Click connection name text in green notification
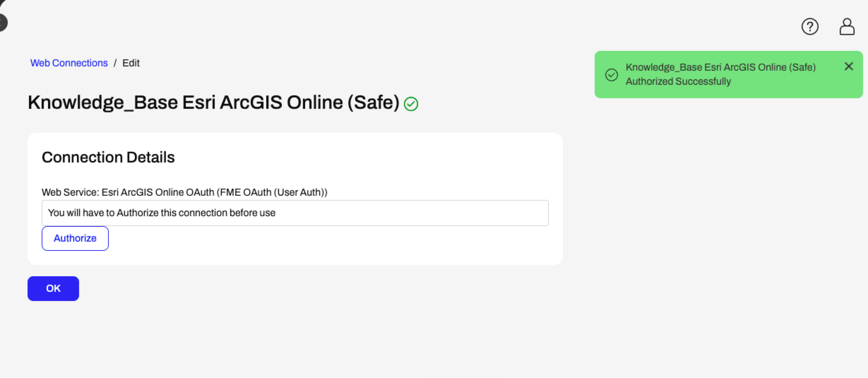The image size is (868, 378). coord(720,67)
